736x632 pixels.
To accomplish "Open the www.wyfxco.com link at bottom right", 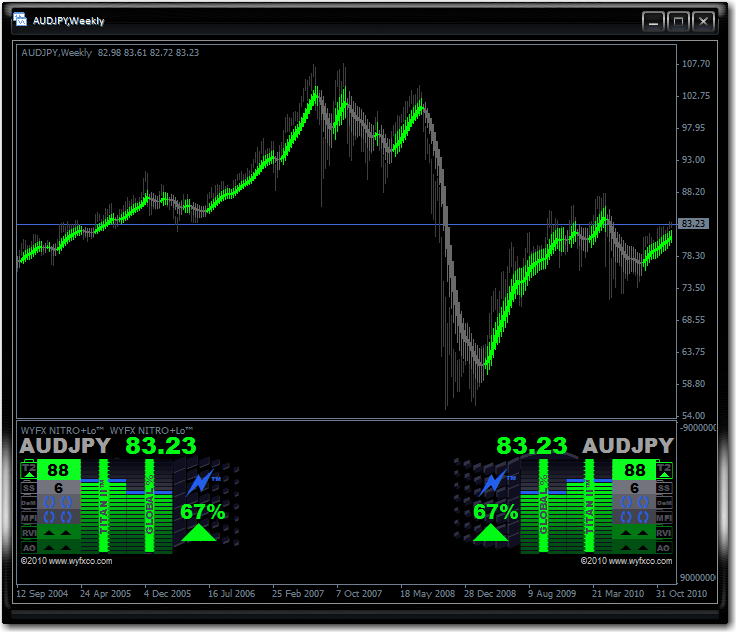I will pyautogui.click(x=640, y=561).
